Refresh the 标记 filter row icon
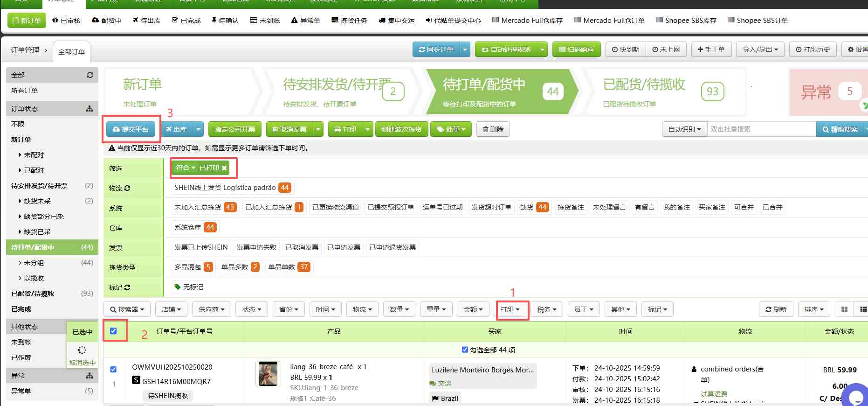 coord(127,287)
